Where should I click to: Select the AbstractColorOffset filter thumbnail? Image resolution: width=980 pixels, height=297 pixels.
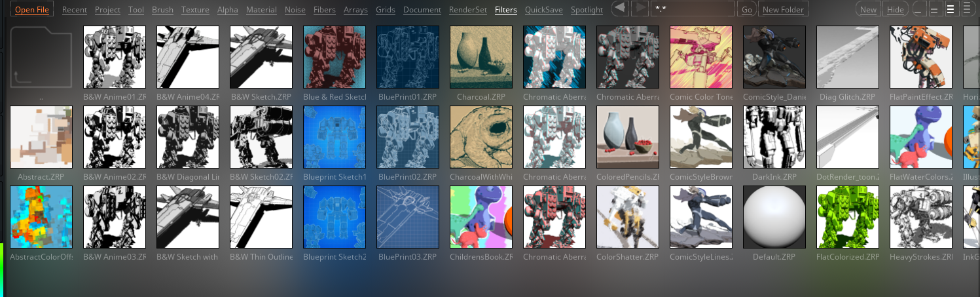click(x=41, y=217)
